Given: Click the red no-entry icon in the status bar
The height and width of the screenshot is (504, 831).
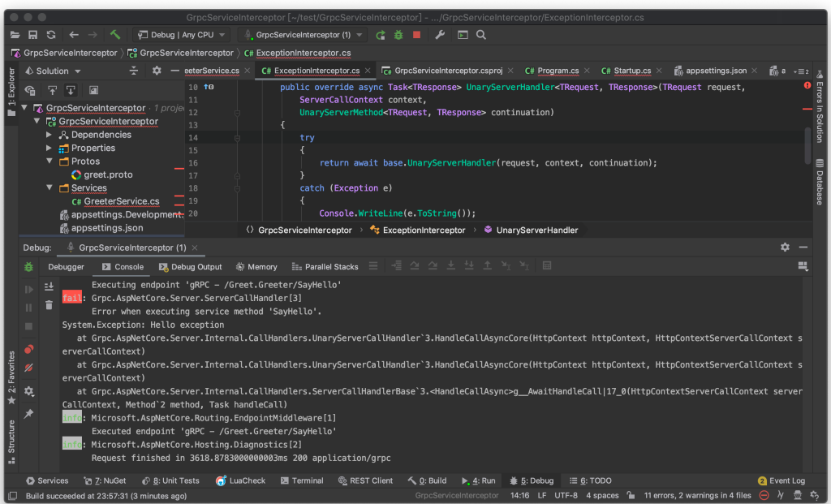Looking at the screenshot, I should (764, 496).
